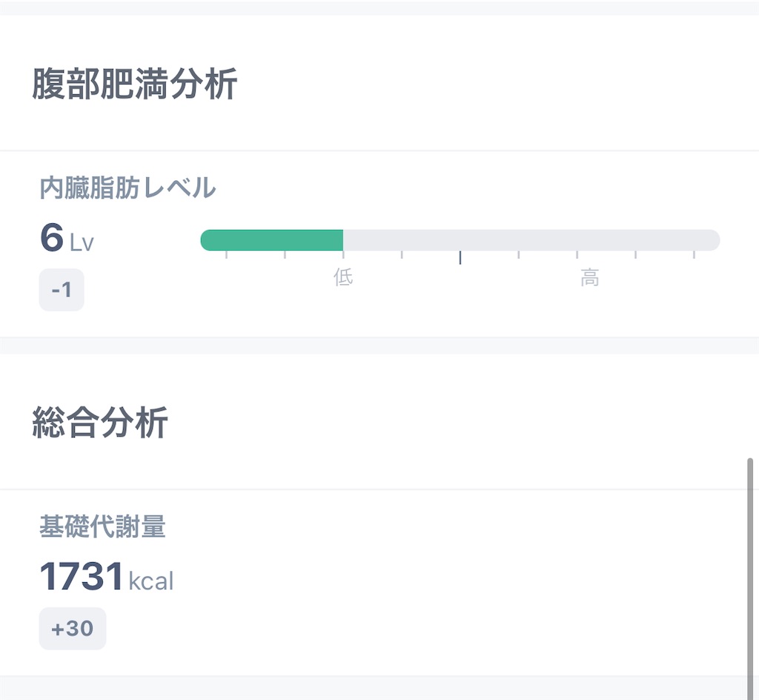
Task: Tap the 腹部肥満分析 section heading
Action: [135, 84]
